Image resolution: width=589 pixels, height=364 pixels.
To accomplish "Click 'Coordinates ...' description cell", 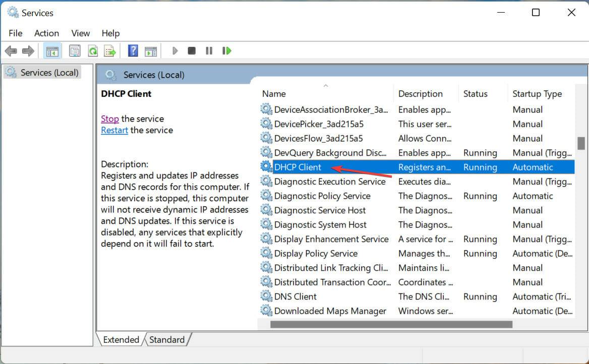I will click(x=425, y=282).
